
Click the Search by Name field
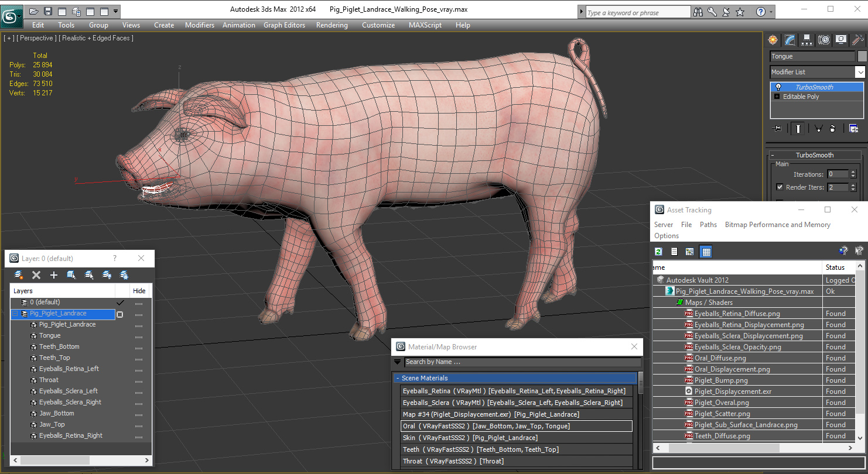pyautogui.click(x=523, y=362)
